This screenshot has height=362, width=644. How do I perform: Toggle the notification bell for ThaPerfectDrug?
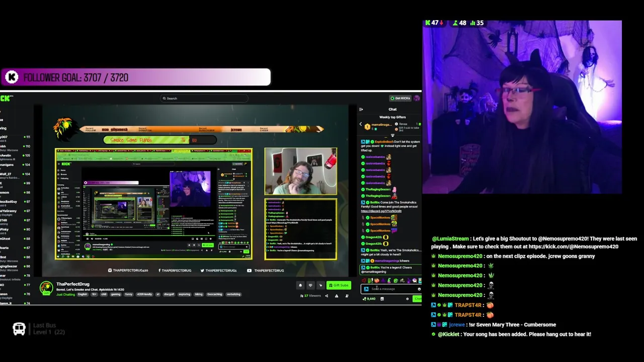[x=300, y=285]
